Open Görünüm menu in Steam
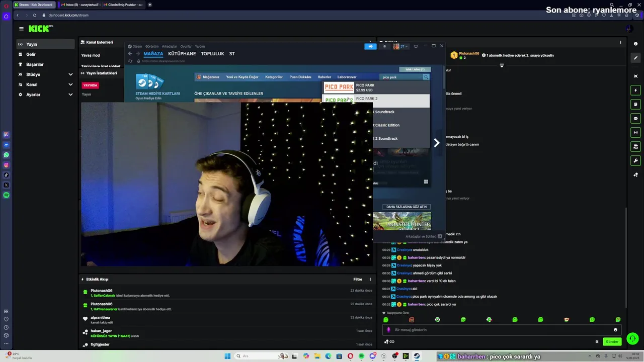This screenshot has width=644, height=362. coord(152,46)
